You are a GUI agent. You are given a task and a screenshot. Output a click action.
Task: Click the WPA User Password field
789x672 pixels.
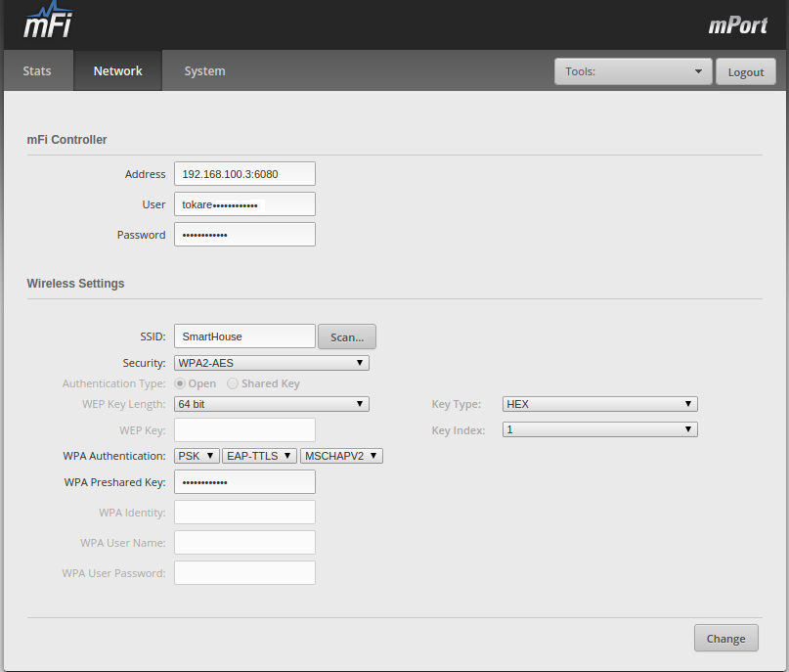click(x=244, y=573)
